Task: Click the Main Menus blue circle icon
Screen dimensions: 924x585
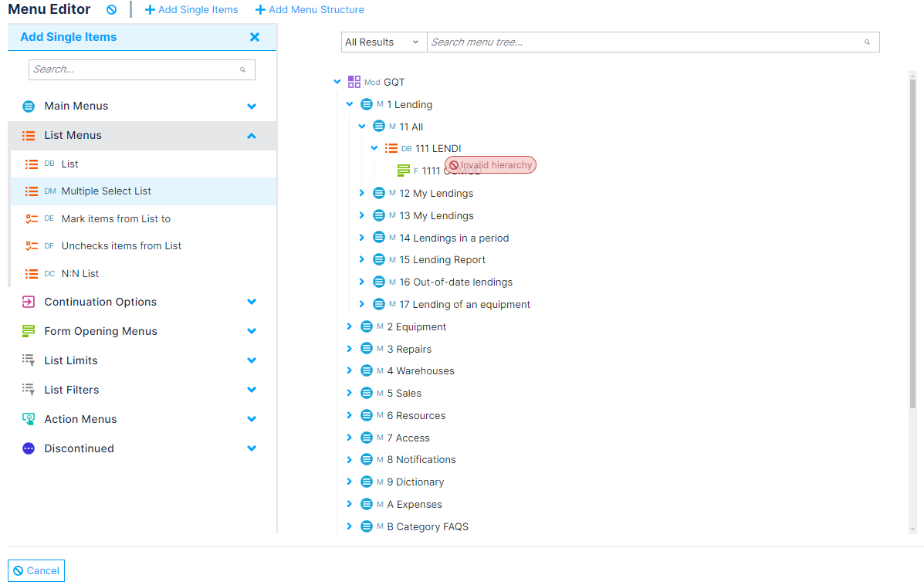Action: (x=29, y=107)
